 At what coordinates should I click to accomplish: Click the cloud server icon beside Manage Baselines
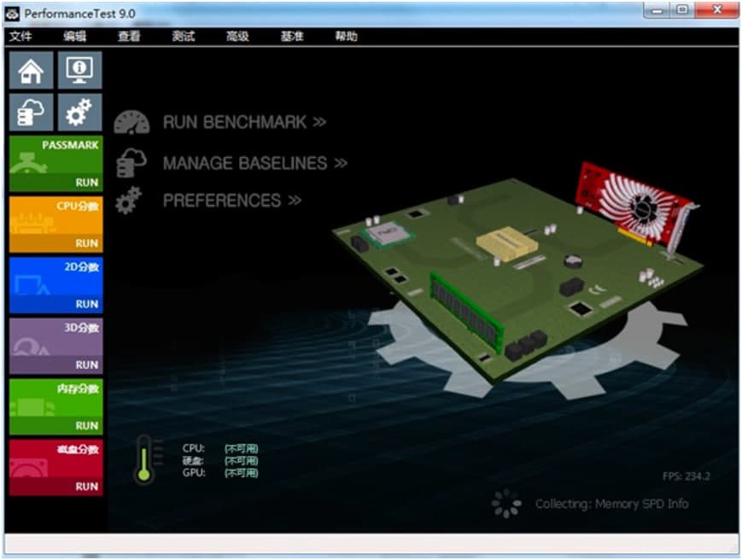[131, 163]
